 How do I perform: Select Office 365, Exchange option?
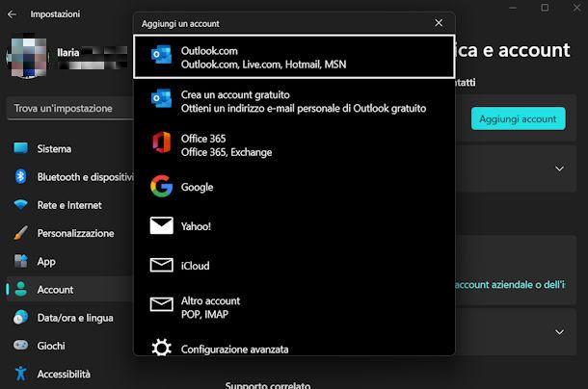coord(294,145)
